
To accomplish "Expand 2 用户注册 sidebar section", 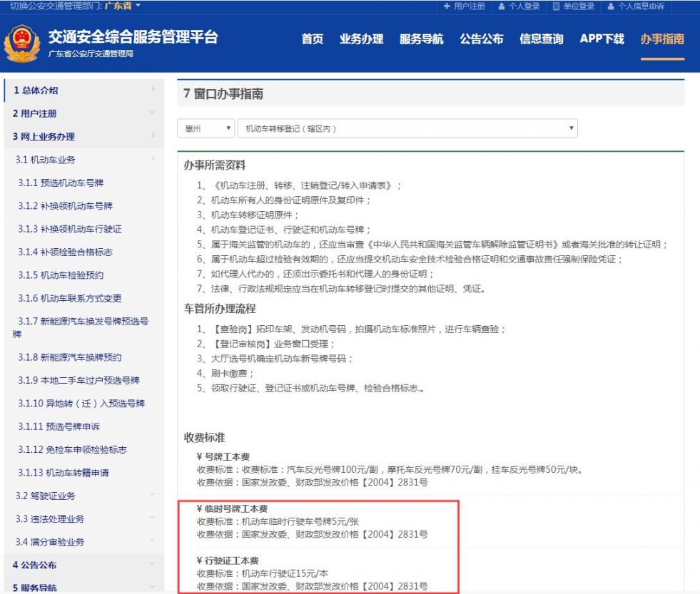I will point(84,113).
